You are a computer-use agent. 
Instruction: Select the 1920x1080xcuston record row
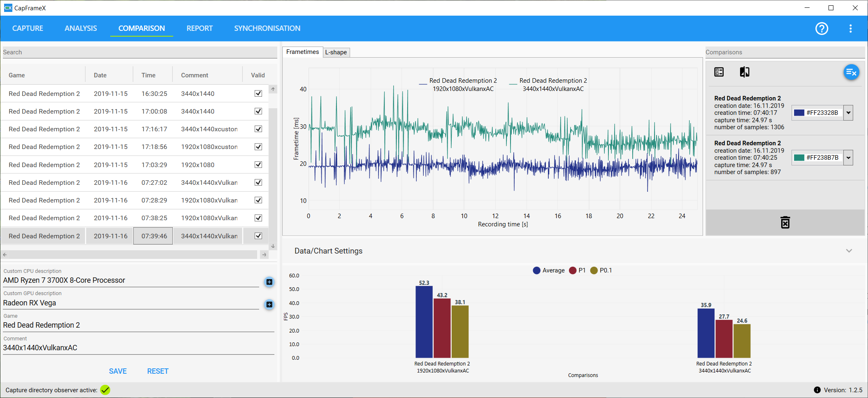[x=135, y=147]
